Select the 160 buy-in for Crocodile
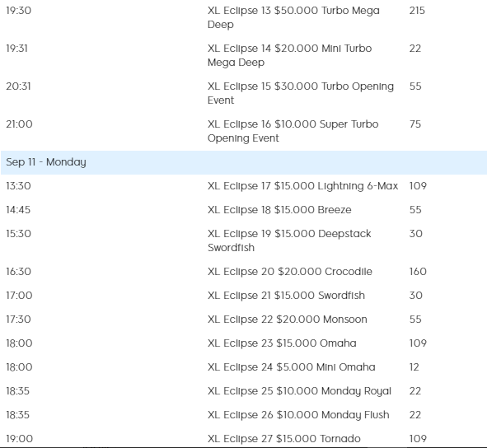Viewport: 487px width, 448px height. pyautogui.click(x=418, y=272)
